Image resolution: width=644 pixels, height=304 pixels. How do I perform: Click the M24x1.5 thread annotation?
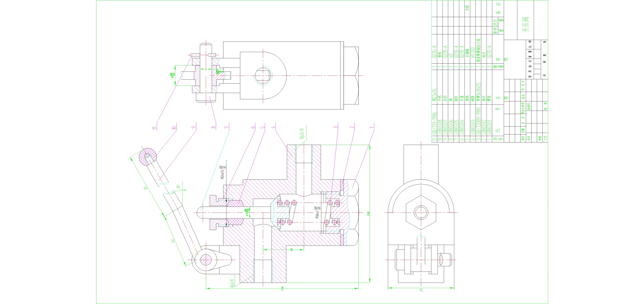222,172
